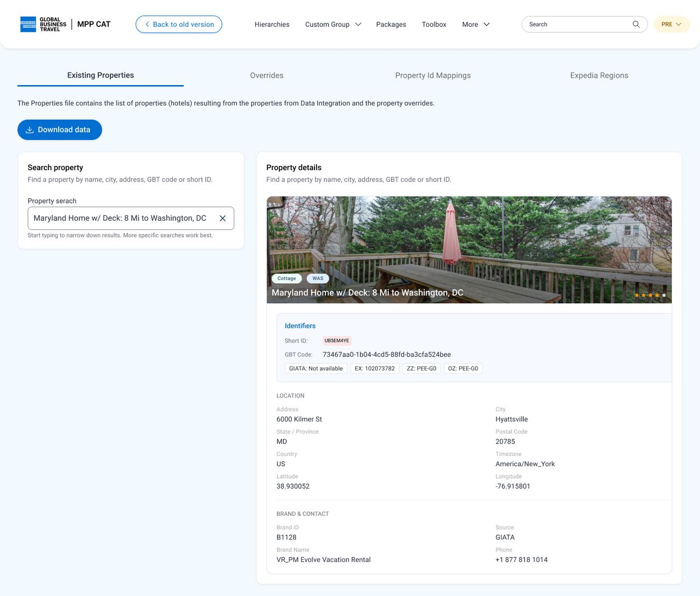Click the longitude value -76.915801
The height and width of the screenshot is (596, 700).
click(x=513, y=486)
